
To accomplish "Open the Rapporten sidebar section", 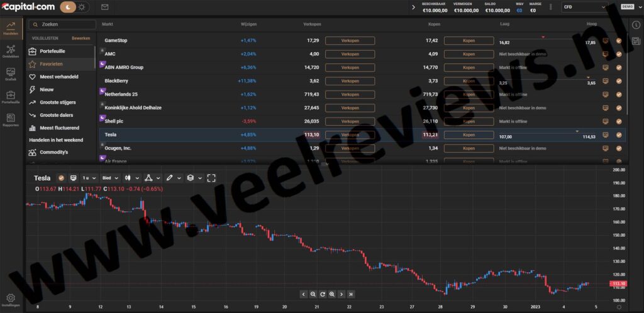I will click(x=10, y=119).
